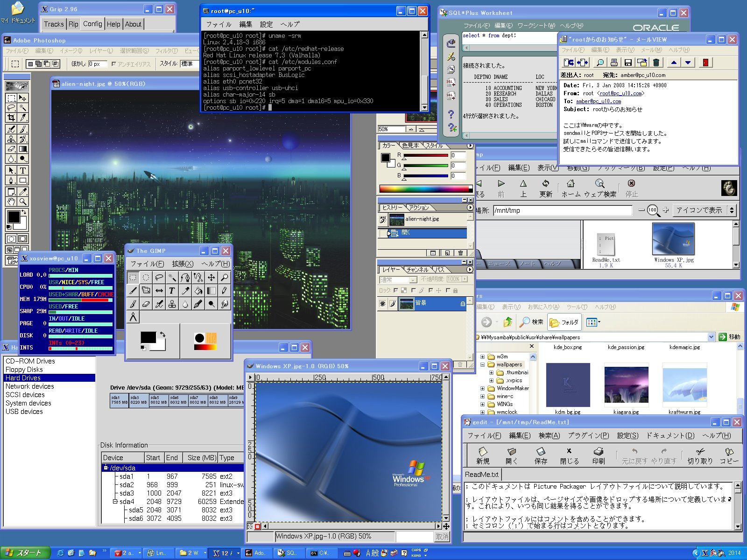Select the Photoshop rectangular Marquee tool

tap(11, 98)
